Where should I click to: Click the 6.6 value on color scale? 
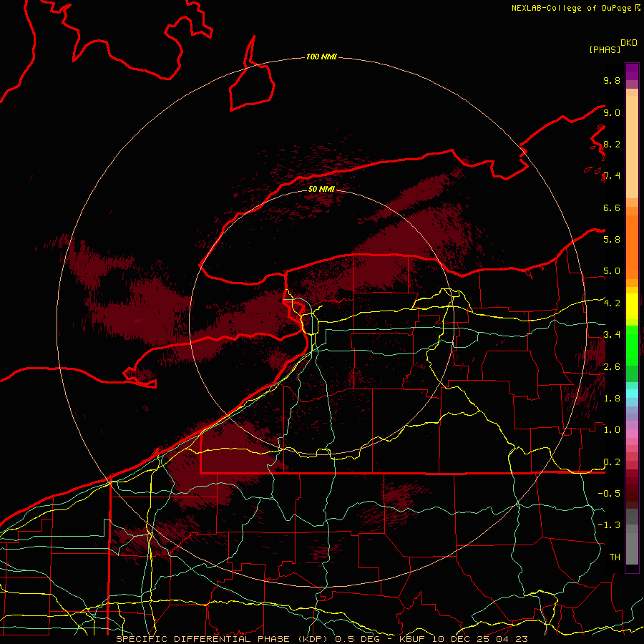point(612,208)
